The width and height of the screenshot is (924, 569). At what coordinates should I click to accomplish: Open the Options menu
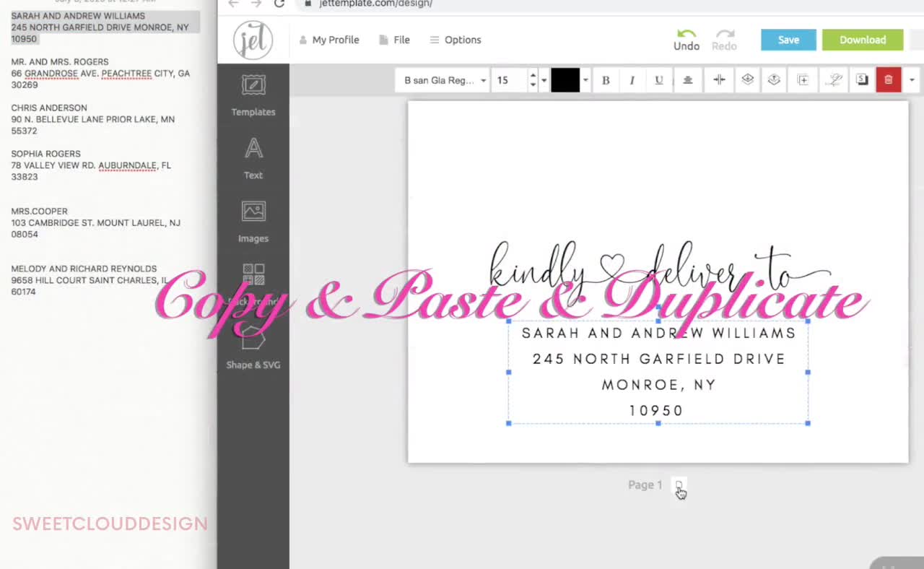coord(456,40)
